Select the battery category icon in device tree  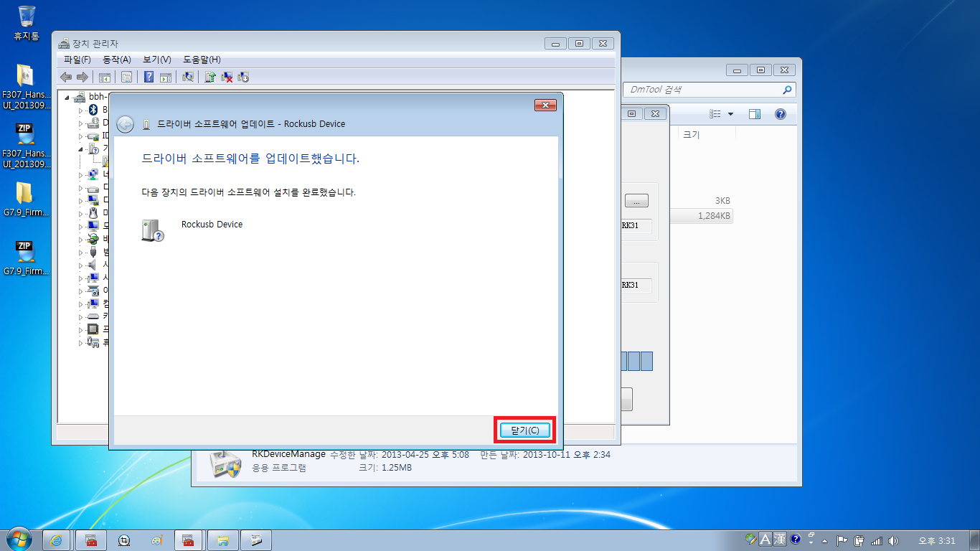[93, 239]
